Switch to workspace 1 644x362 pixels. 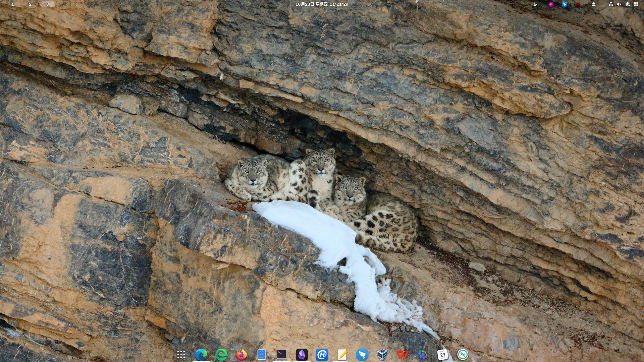13,4
